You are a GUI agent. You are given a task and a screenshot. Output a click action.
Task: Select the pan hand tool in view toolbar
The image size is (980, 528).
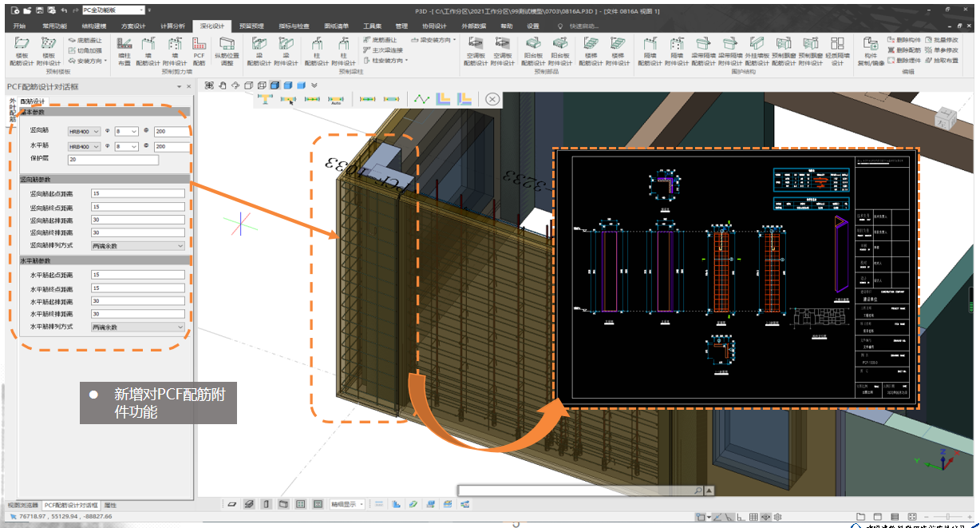[223, 85]
